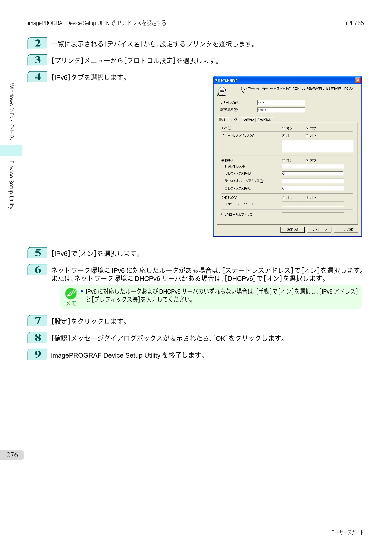Click the green メモ note icon
This screenshot has width=392, height=555.
[x=71, y=294]
